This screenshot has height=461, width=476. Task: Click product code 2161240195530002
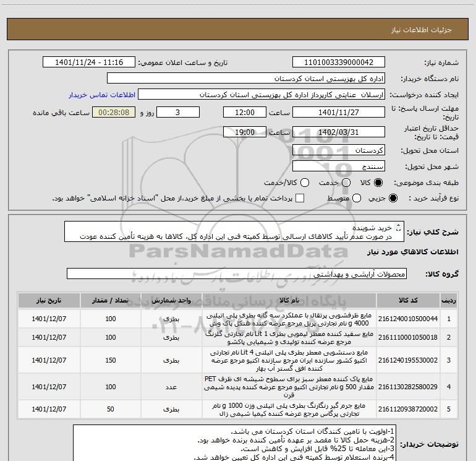(408, 360)
